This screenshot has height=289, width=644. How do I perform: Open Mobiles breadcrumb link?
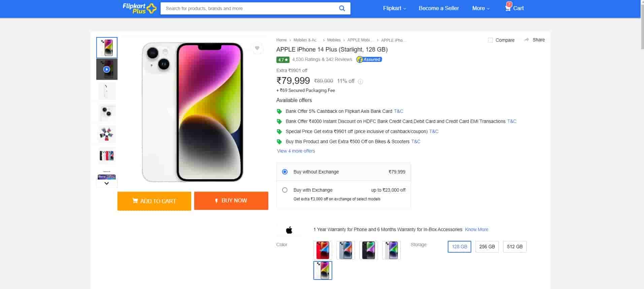(334, 40)
